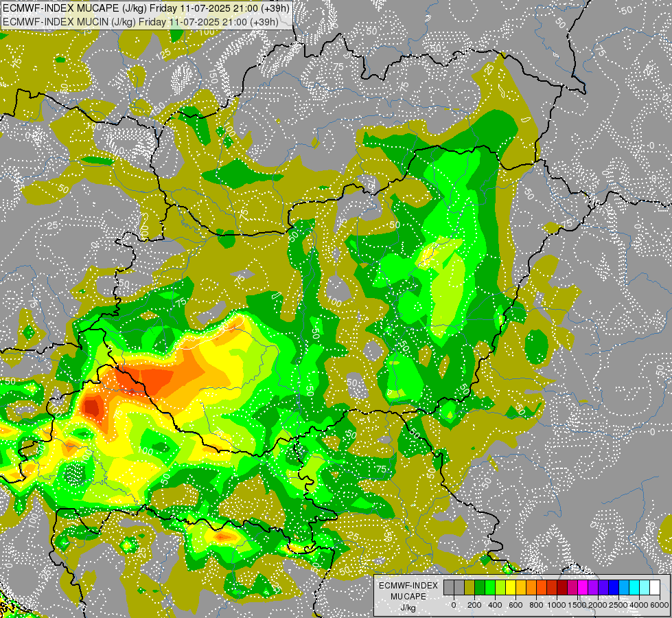Click the 2500 legend scale value
The height and width of the screenshot is (618, 672).
618,605
